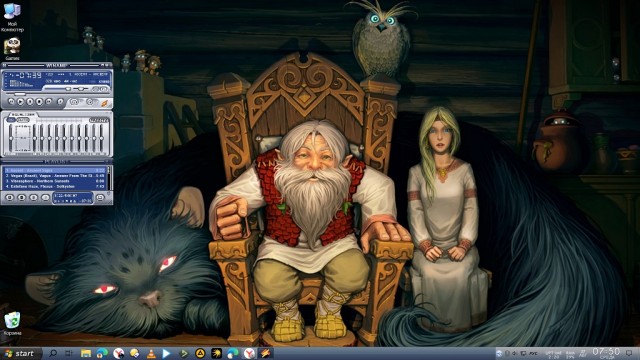640x360 pixels.
Task: Stop playback in Winamp
Action: click(40, 101)
